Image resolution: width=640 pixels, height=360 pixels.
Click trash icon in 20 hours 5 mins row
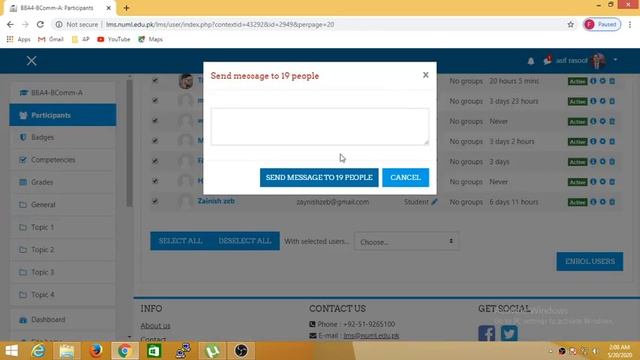click(612, 81)
